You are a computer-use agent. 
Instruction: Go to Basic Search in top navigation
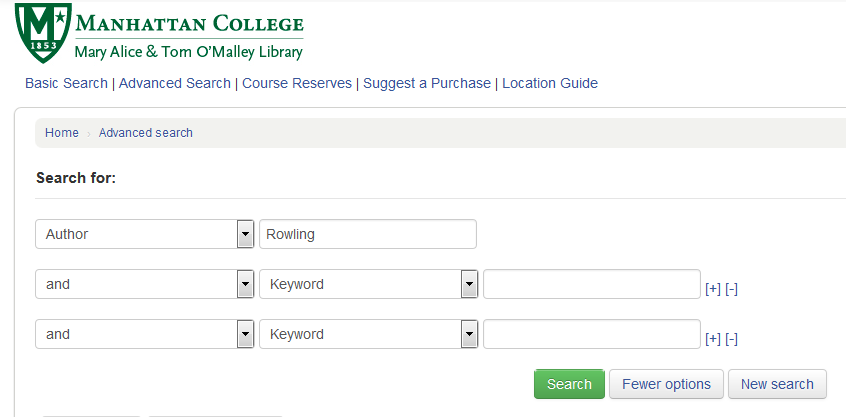point(66,84)
